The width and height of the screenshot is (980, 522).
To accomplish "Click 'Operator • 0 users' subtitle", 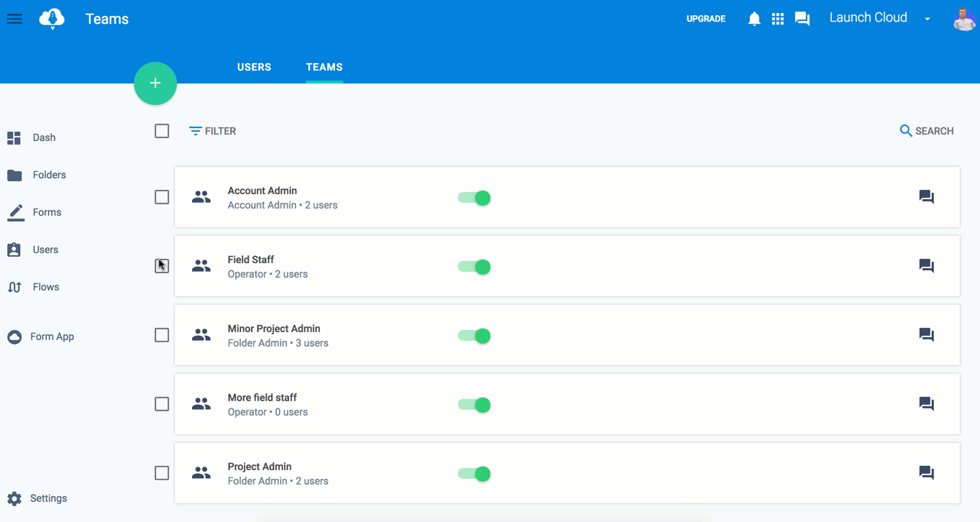I will click(267, 412).
